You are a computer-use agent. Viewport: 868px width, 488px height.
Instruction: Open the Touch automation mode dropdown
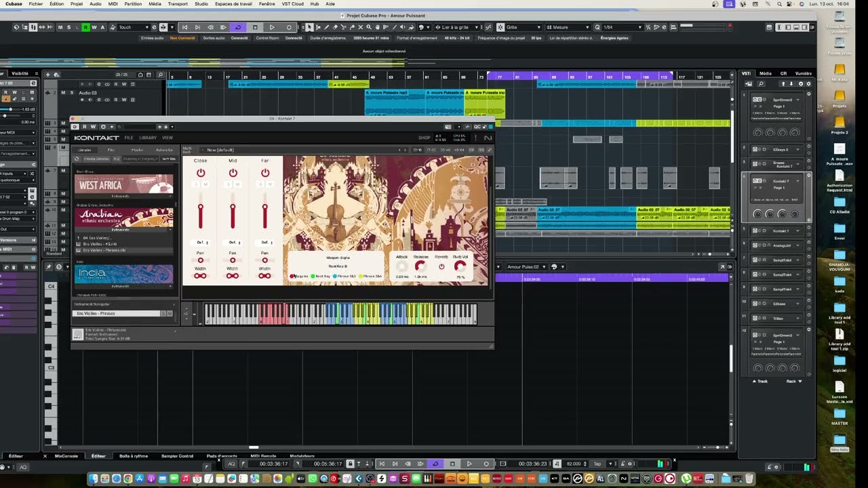coord(133,27)
